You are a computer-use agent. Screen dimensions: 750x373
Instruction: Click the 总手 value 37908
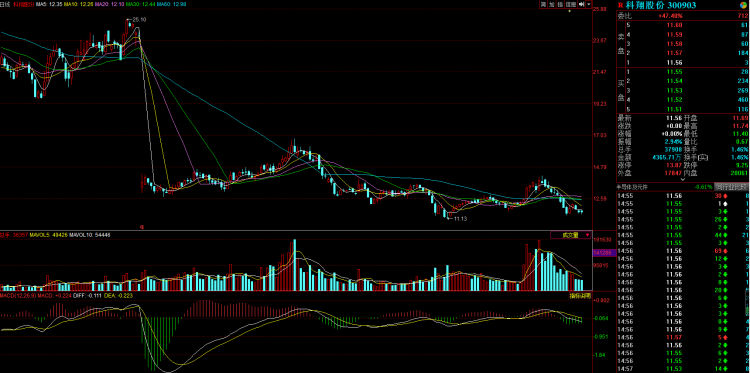point(673,149)
